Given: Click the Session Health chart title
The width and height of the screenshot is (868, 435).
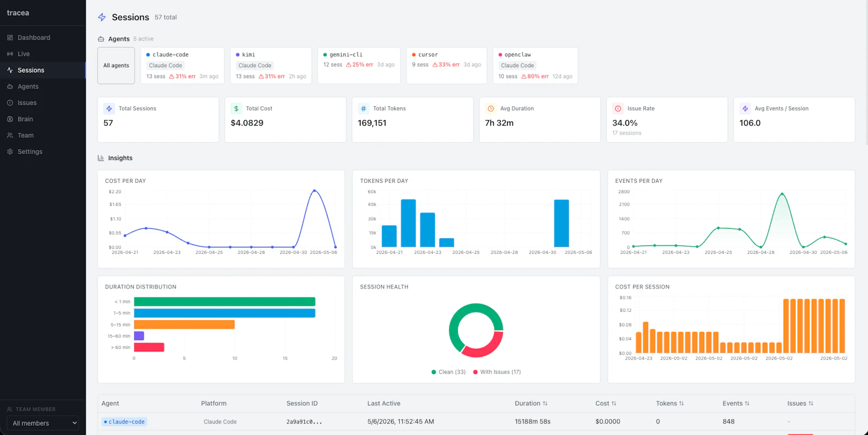Looking at the screenshot, I should [x=384, y=287].
